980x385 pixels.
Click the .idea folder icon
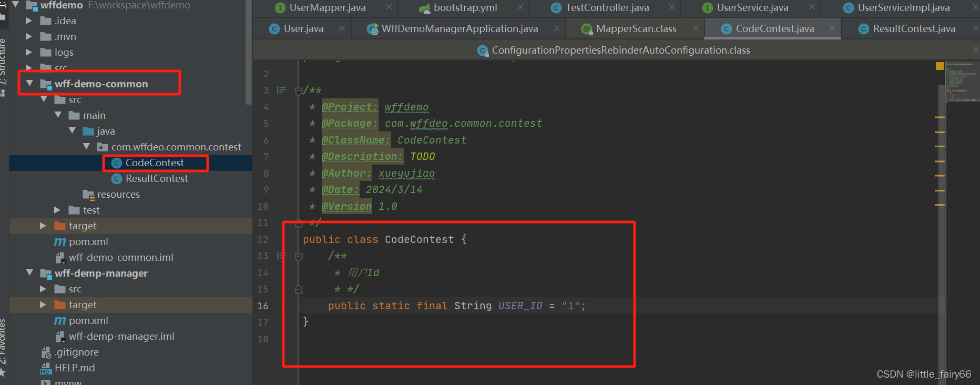coord(46,21)
